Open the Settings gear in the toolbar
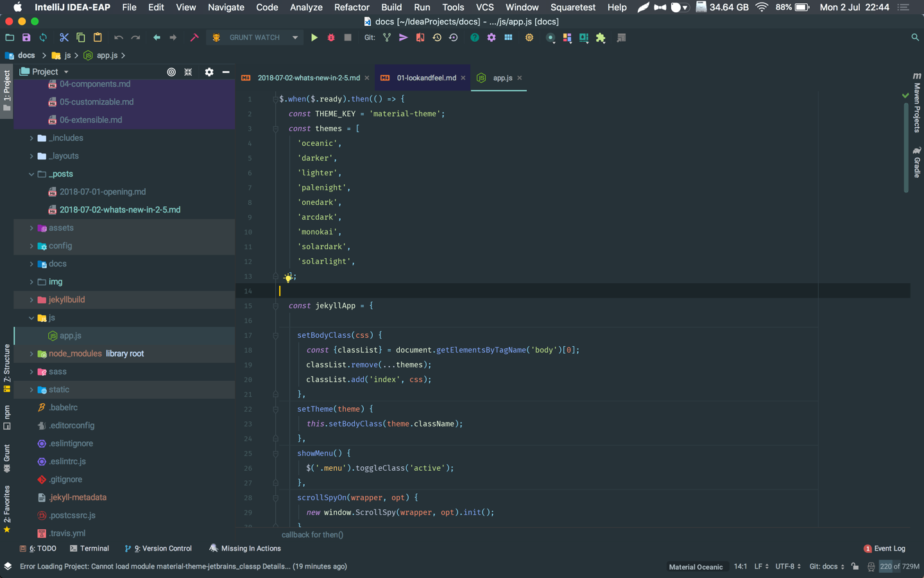 tap(492, 37)
